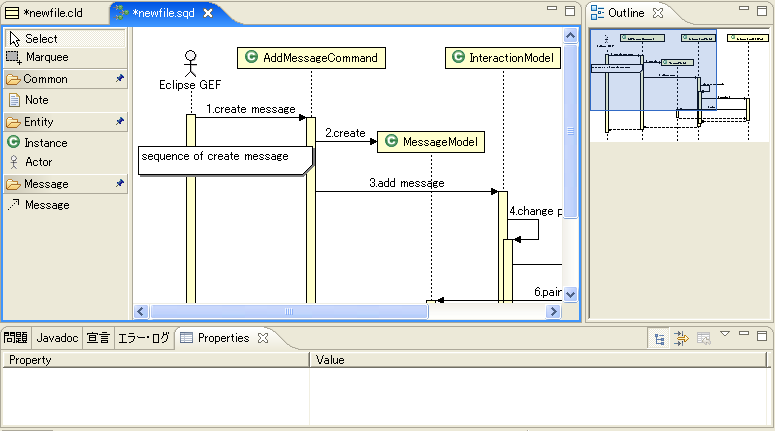Toggle Show Categories in Properties toolbar
The width and height of the screenshot is (775, 431).
[x=659, y=339]
